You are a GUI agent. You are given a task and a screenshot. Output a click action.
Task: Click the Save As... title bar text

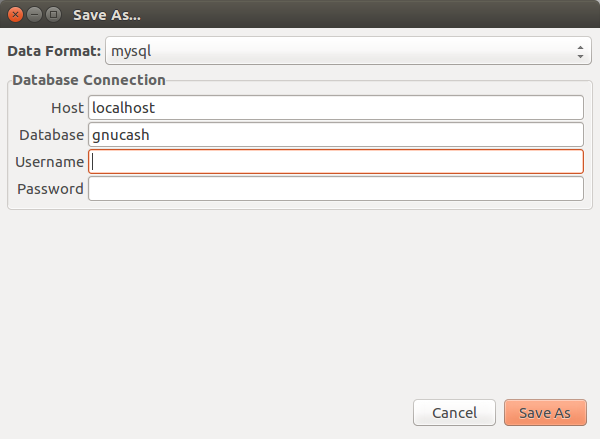[107, 15]
